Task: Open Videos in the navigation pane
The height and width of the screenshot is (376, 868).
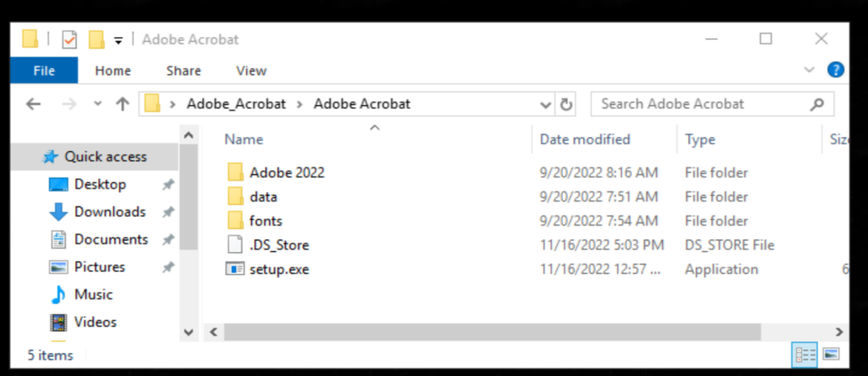Action: [95, 323]
